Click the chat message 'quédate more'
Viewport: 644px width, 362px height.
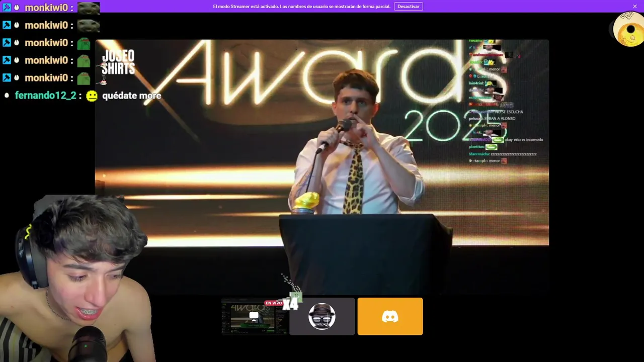(132, 96)
